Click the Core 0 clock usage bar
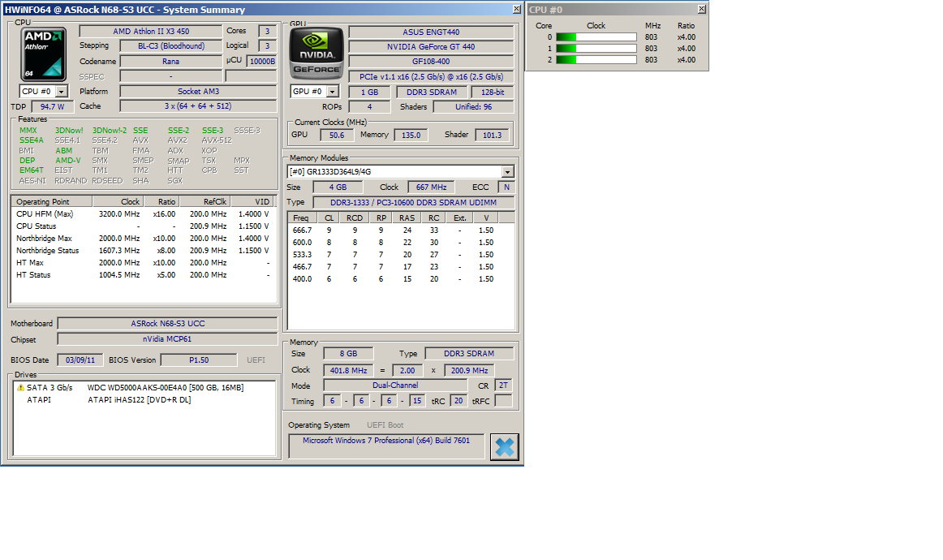Image resolution: width=943 pixels, height=560 pixels. click(x=596, y=37)
